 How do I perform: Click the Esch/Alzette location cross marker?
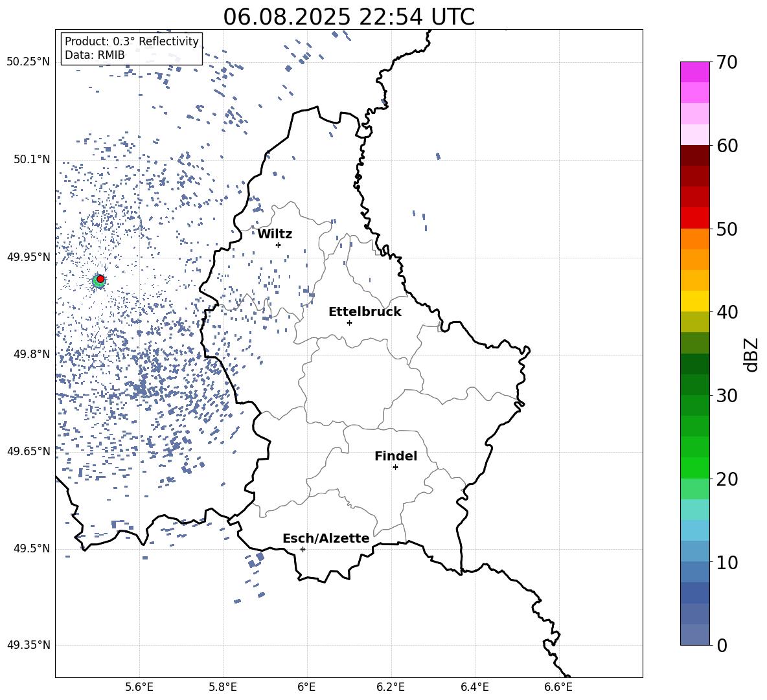(x=303, y=549)
